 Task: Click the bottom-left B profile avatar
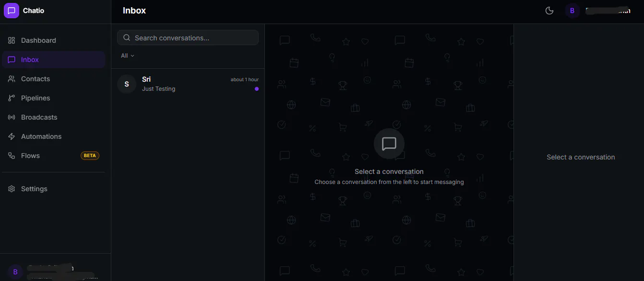(x=15, y=272)
